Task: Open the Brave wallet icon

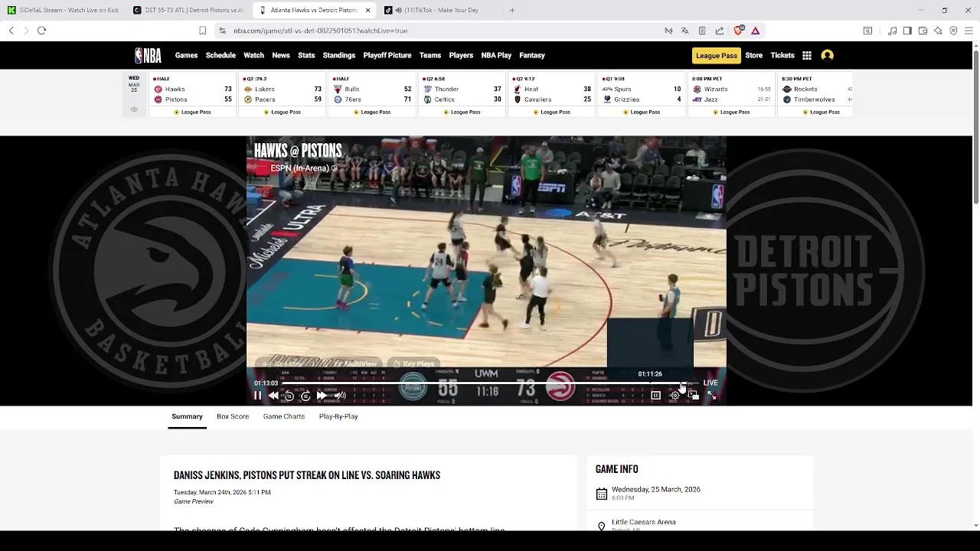Action: 923,31
